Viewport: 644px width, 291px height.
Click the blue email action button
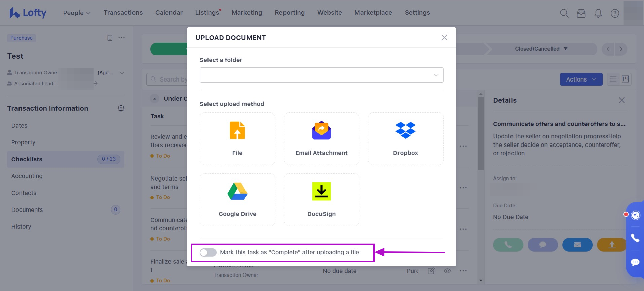coord(577,245)
